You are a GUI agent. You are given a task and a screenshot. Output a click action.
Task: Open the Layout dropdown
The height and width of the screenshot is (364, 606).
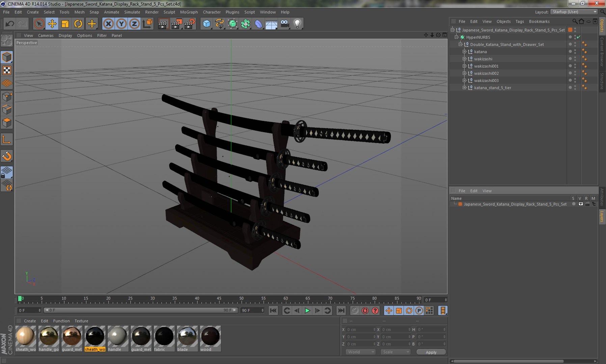[x=574, y=12]
